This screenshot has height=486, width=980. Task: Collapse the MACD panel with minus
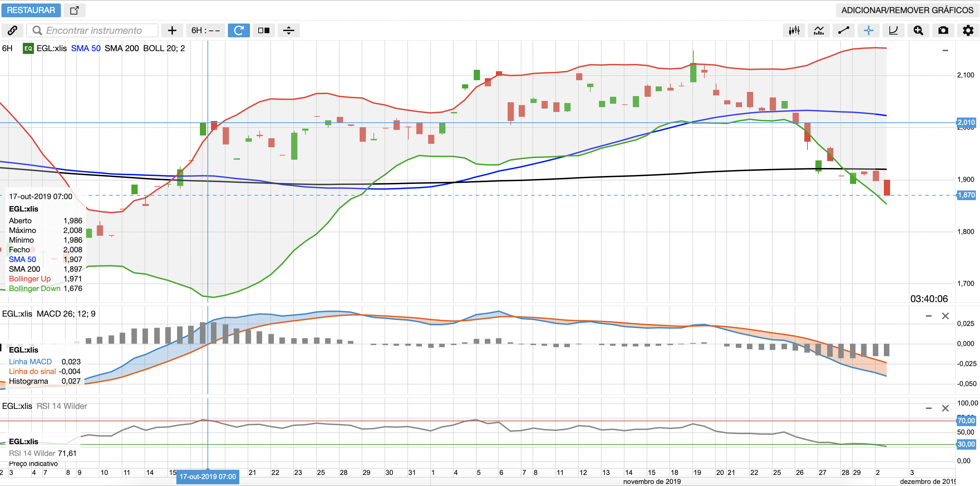pyautogui.click(x=928, y=316)
